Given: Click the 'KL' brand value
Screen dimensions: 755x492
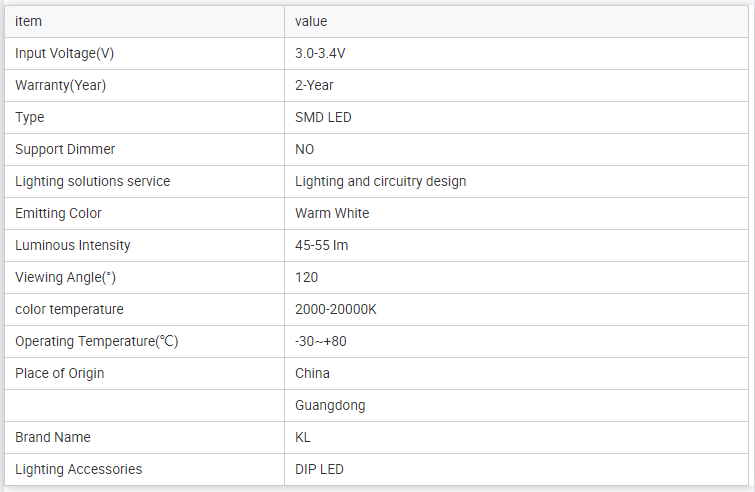Looking at the screenshot, I should 303,437.
